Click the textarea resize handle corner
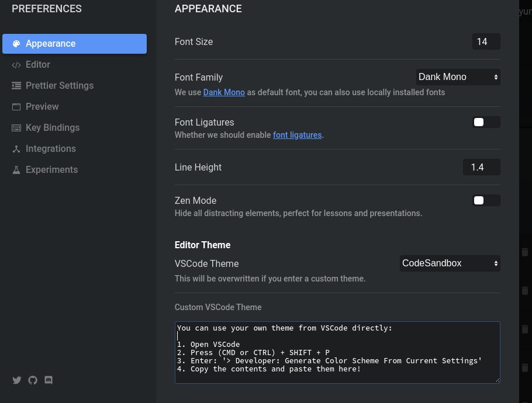This screenshot has height=403, width=532. tap(498, 381)
